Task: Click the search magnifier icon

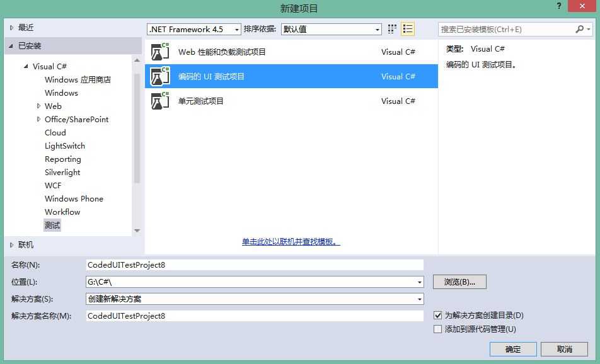Action: [x=580, y=29]
